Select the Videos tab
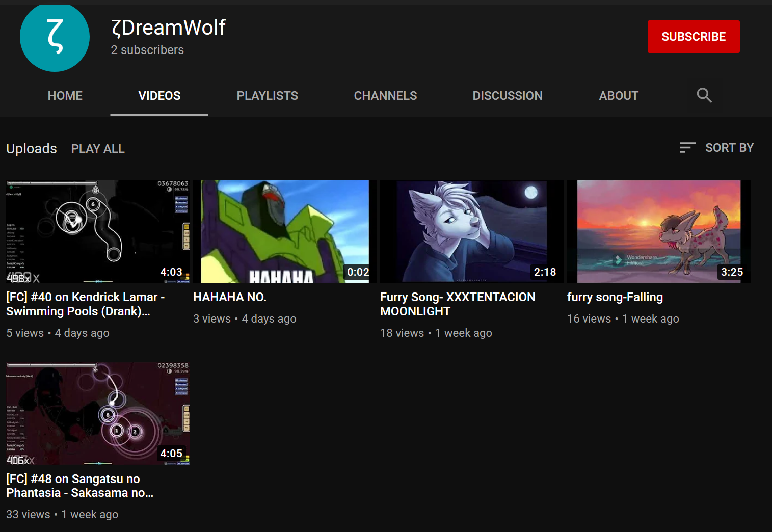The width and height of the screenshot is (772, 532). click(159, 96)
